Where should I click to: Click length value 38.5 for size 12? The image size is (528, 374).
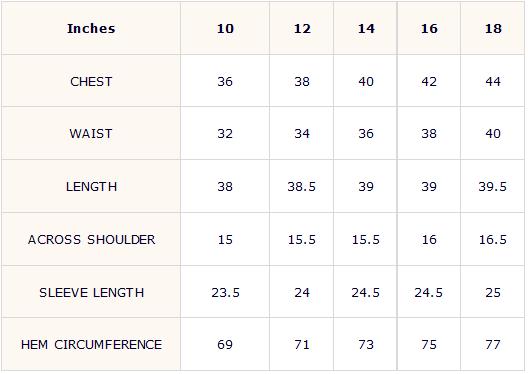pyautogui.click(x=302, y=186)
